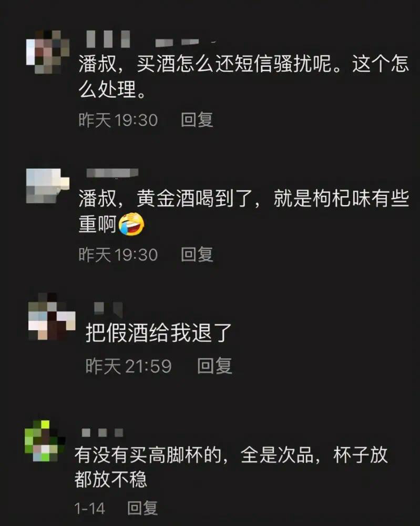420x526 pixels.
Task: Tap 回复 under the 黄金酒 comment
Action: (197, 254)
